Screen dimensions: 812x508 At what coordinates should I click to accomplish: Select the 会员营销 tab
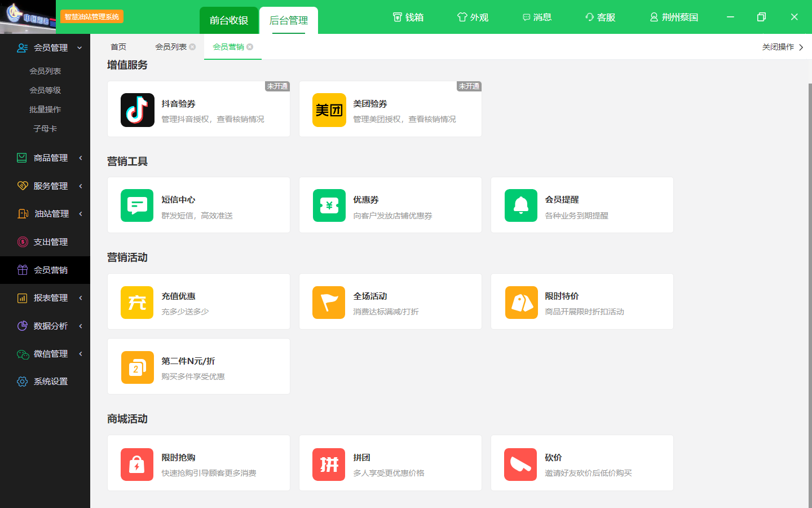tap(228, 47)
